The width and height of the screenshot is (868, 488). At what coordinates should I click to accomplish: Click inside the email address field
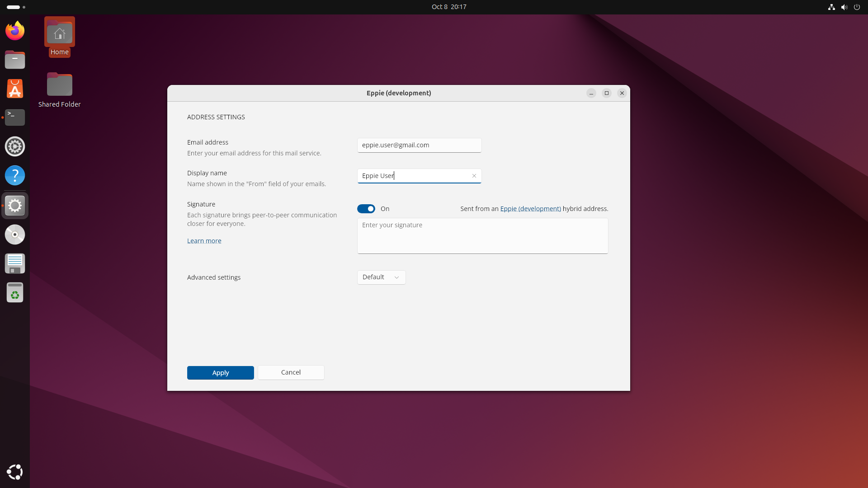click(x=419, y=145)
